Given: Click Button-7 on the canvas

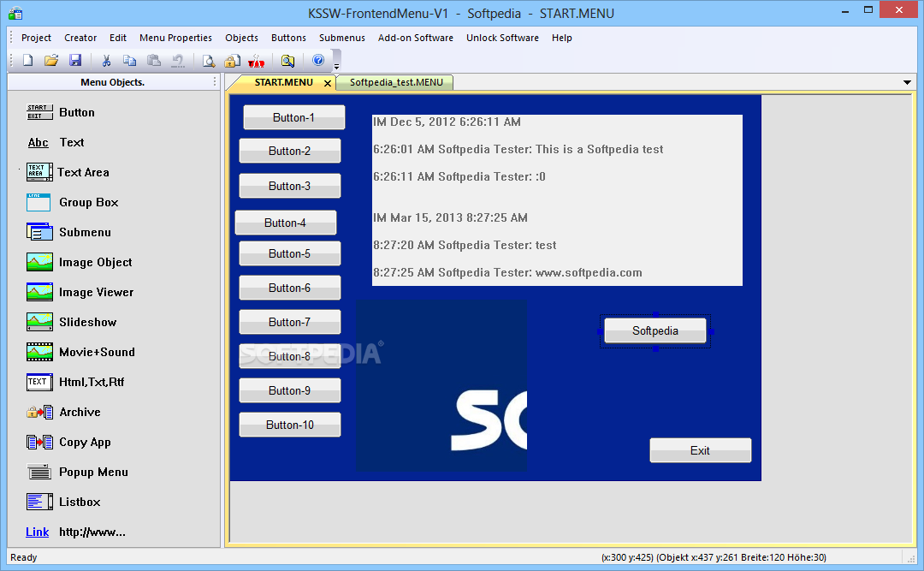Looking at the screenshot, I should click(290, 322).
